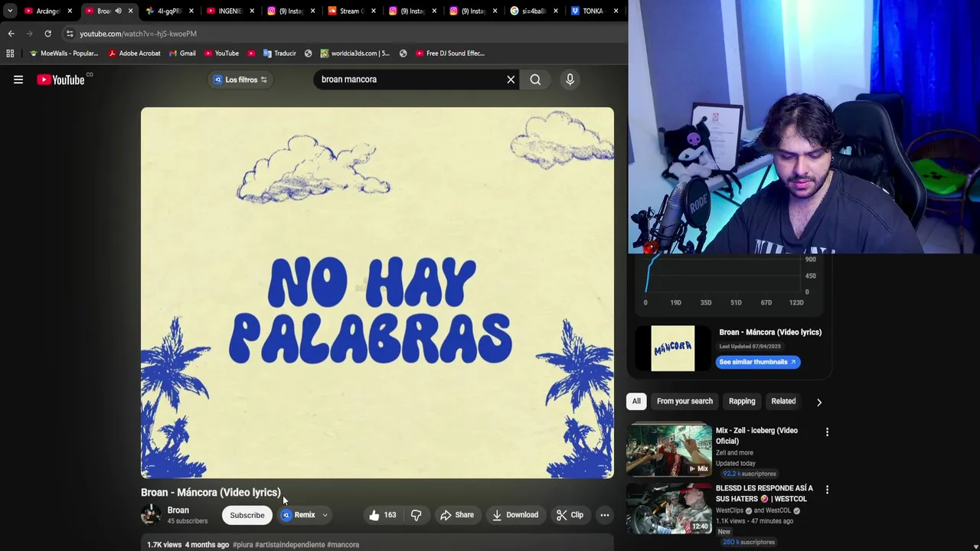
Task: Show more filter chips with right arrow
Action: pyautogui.click(x=819, y=402)
